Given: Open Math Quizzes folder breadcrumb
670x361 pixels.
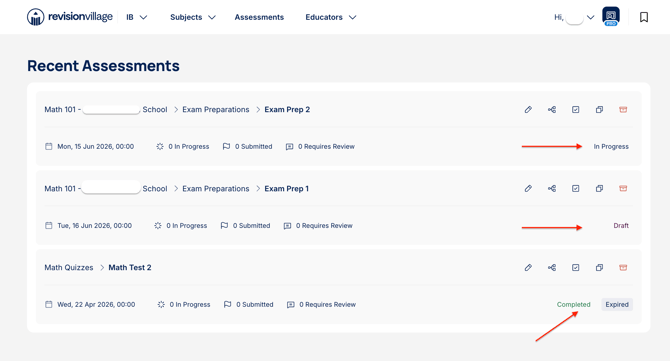Looking at the screenshot, I should tap(69, 267).
